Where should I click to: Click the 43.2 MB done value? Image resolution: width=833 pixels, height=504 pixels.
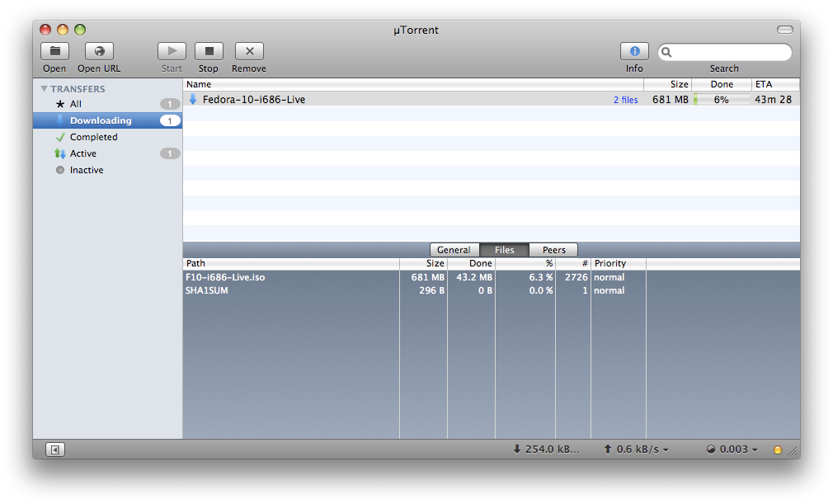pyautogui.click(x=474, y=277)
